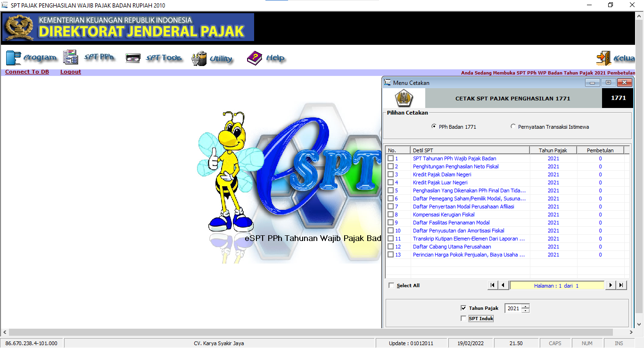The height and width of the screenshot is (348, 644).
Task: Click the date 19/02/2022 in status bar
Action: 471,343
